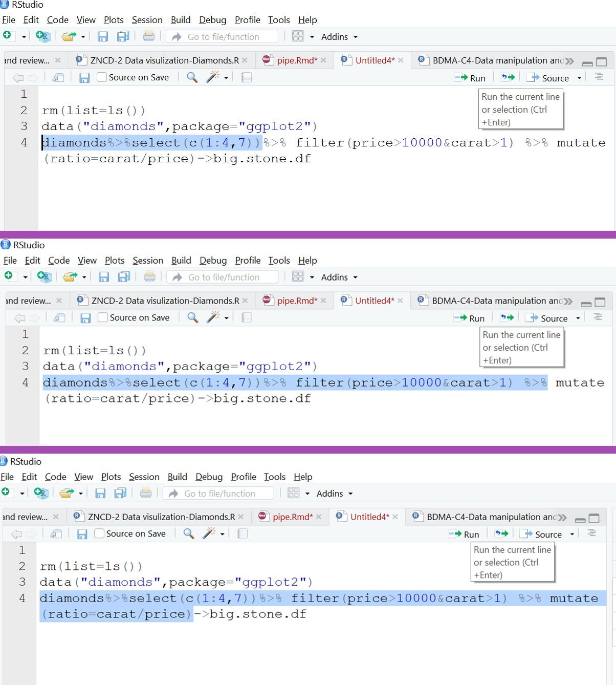Open Find/Replace with the magnifying glass icon
The height and width of the screenshot is (685, 616).
pyautogui.click(x=191, y=77)
